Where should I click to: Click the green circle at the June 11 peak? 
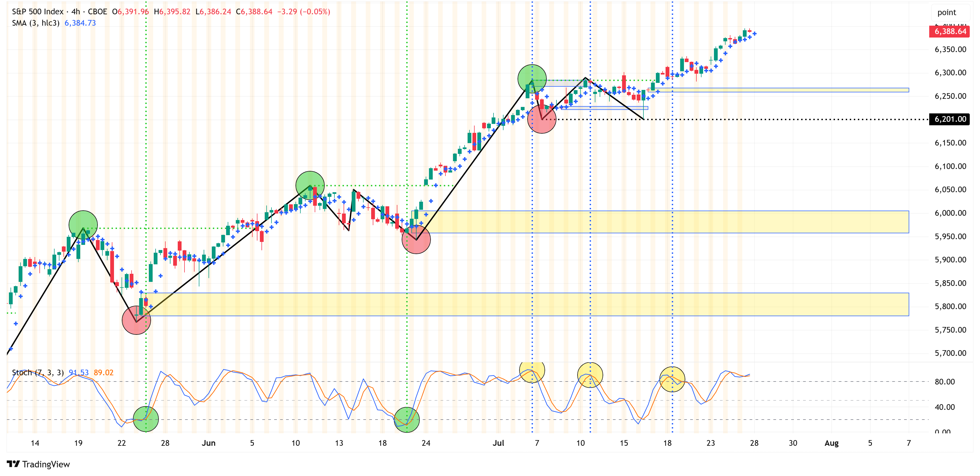pyautogui.click(x=310, y=185)
